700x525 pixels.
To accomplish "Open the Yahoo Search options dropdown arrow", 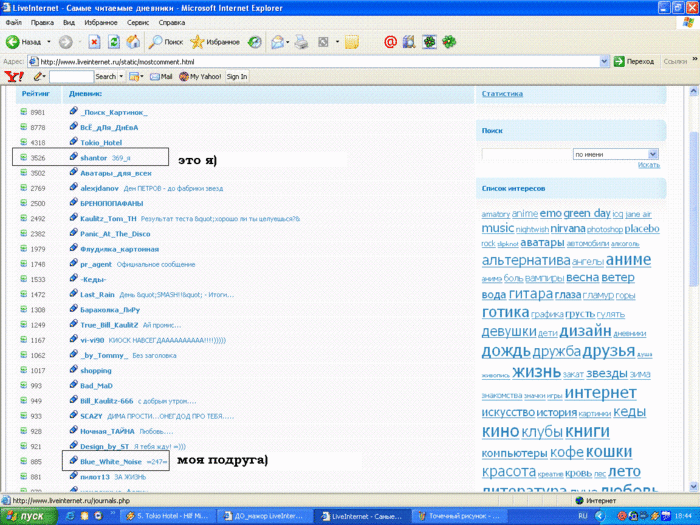I will 121,76.
